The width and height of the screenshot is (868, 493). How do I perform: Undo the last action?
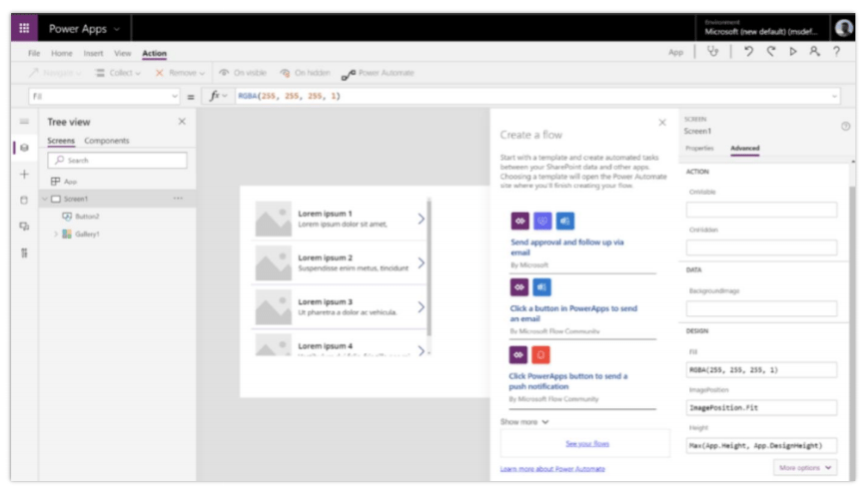tap(749, 52)
